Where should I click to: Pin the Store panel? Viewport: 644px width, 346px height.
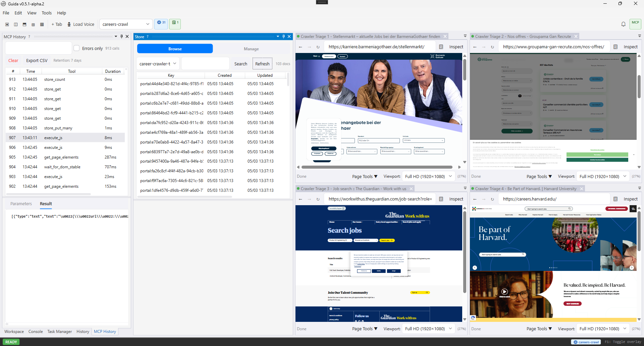(283, 37)
